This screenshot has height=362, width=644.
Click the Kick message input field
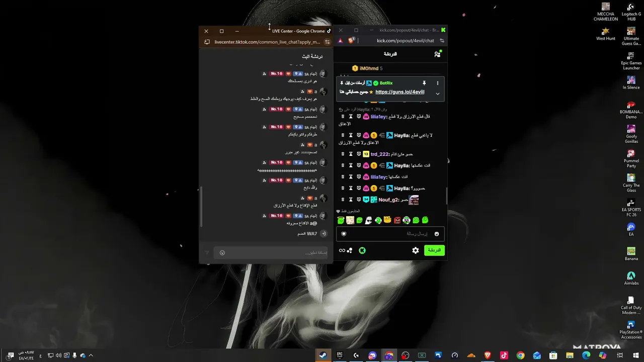pos(390,234)
